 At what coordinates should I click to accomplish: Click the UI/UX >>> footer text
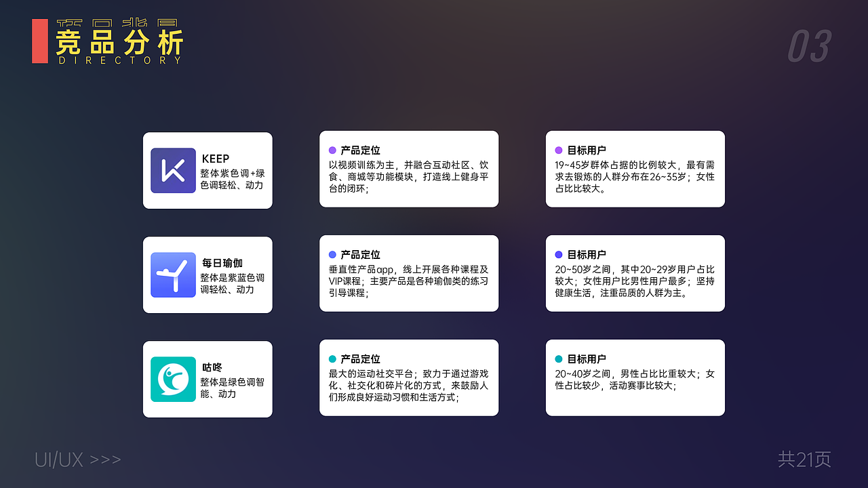click(x=78, y=460)
